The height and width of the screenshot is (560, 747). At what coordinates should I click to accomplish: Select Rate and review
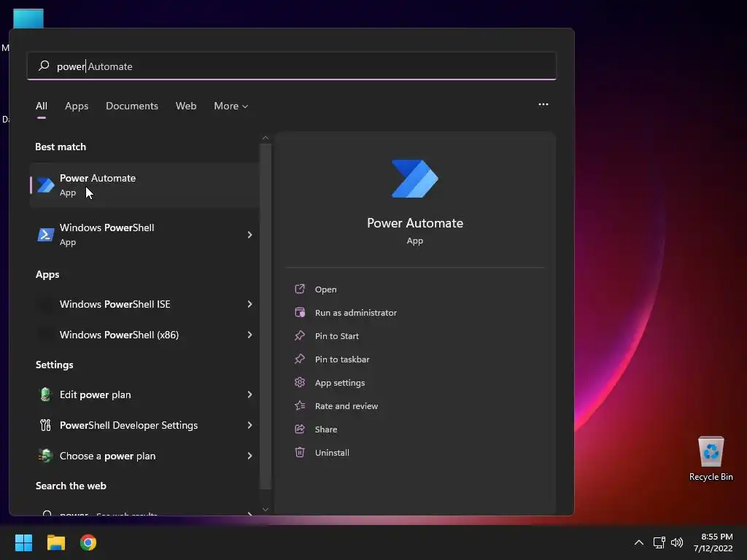[347, 405]
